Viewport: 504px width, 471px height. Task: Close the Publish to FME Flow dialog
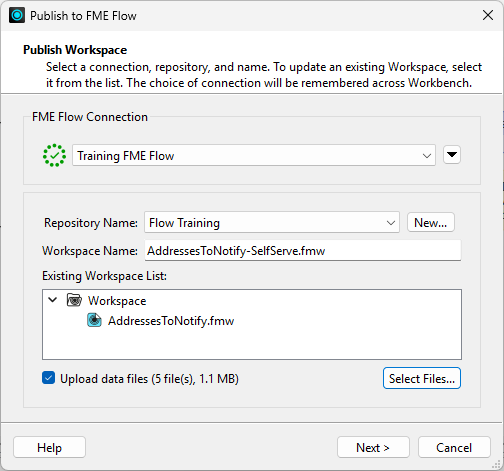(488, 15)
